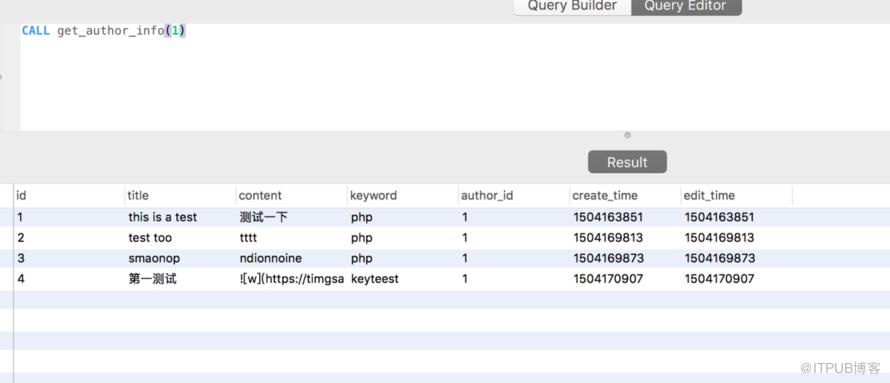Switch to the Query Editor tab
This screenshot has width=890, height=383.
[686, 6]
